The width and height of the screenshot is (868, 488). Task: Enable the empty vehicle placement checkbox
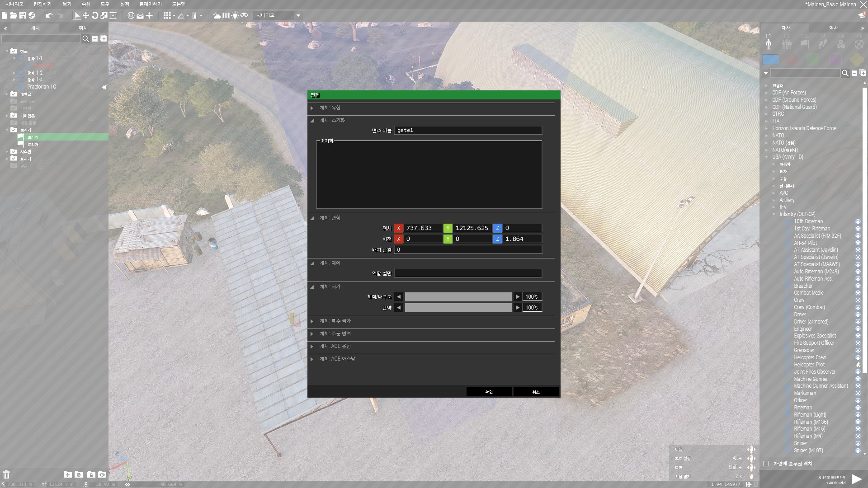tap(766, 464)
